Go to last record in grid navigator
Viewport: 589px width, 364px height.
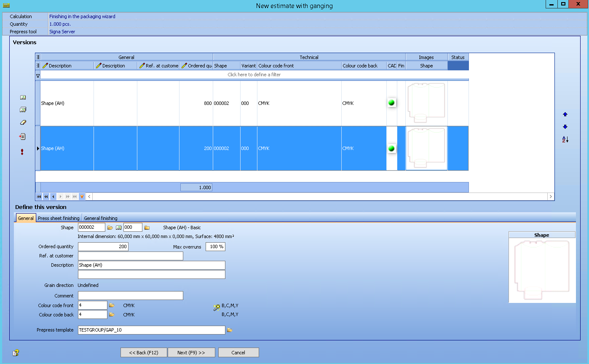[75, 197]
